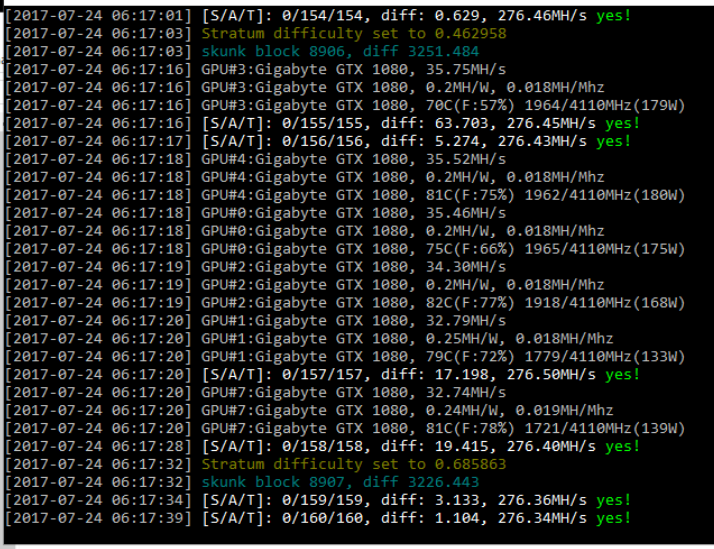Click the GPU#4 81C(F:75%) temperature line
Viewport: 714px width, 549px height.
click(345, 195)
